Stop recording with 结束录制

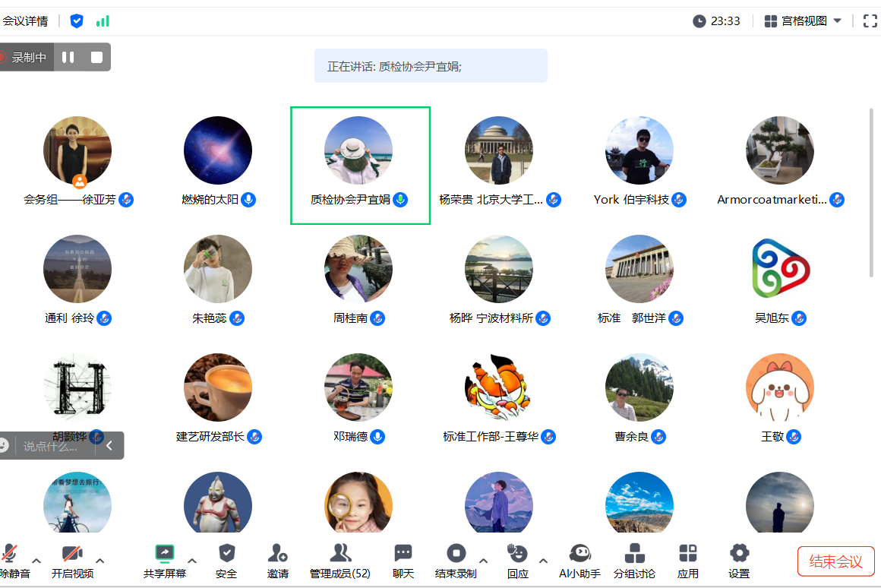click(456, 560)
